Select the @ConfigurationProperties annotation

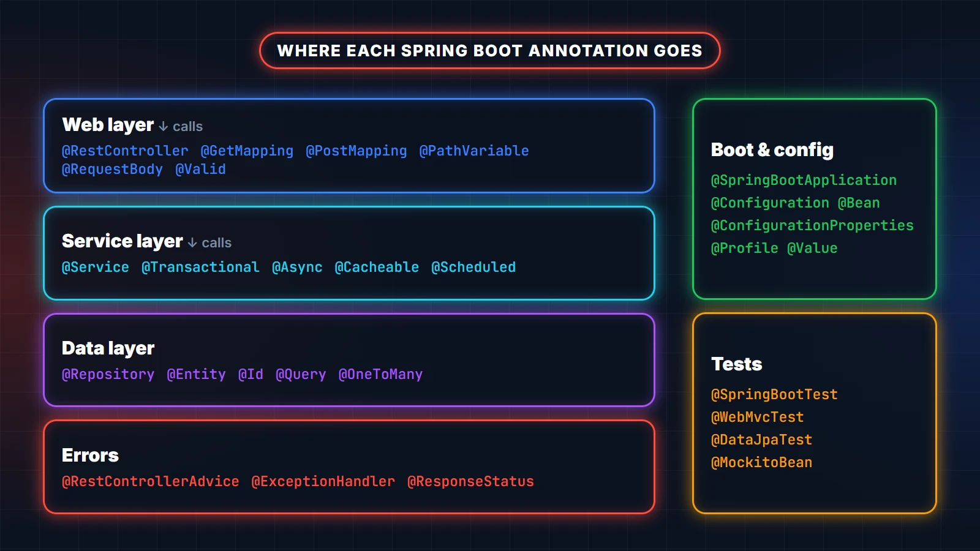pos(812,225)
